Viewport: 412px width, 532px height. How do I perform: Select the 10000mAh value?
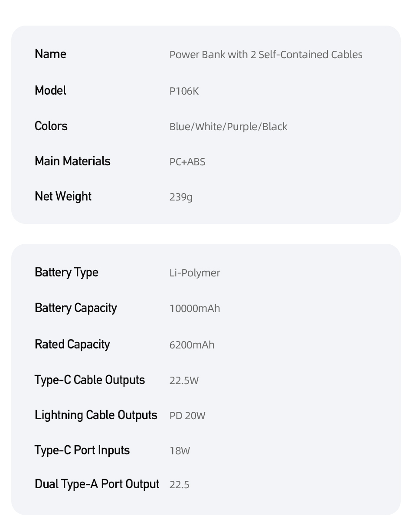(195, 309)
